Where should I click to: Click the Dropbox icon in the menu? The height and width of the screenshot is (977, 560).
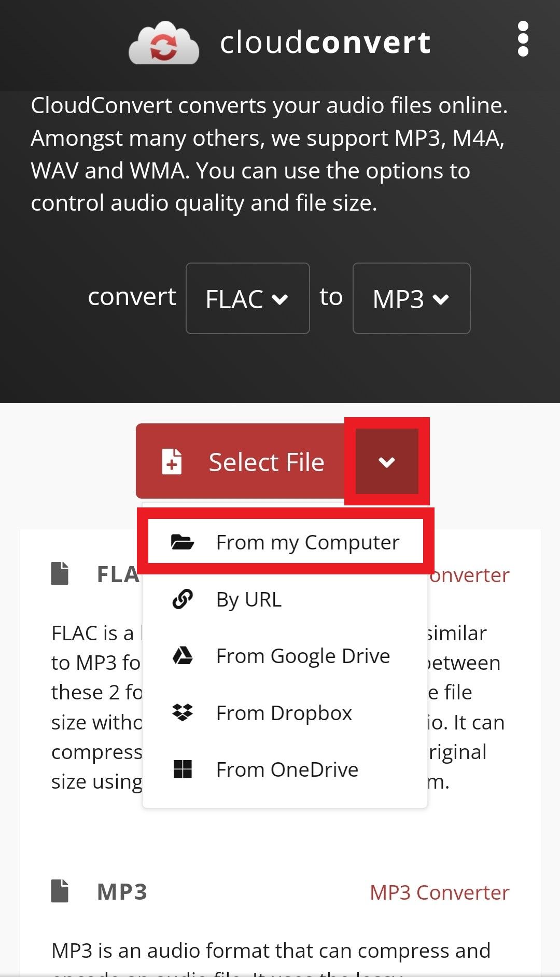coord(183,712)
